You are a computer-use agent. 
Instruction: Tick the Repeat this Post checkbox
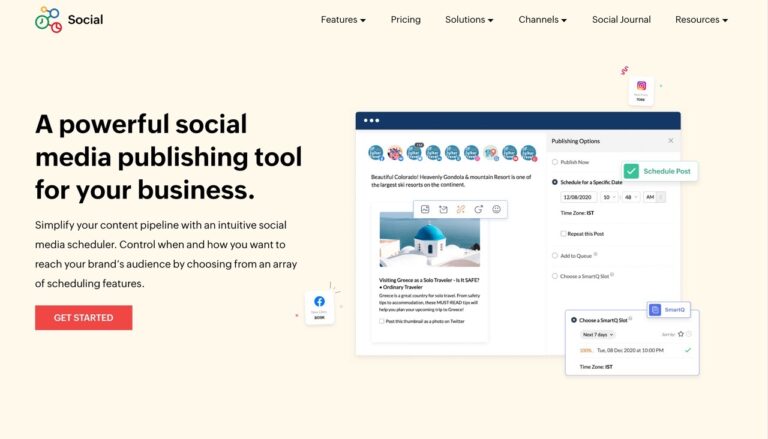[563, 234]
